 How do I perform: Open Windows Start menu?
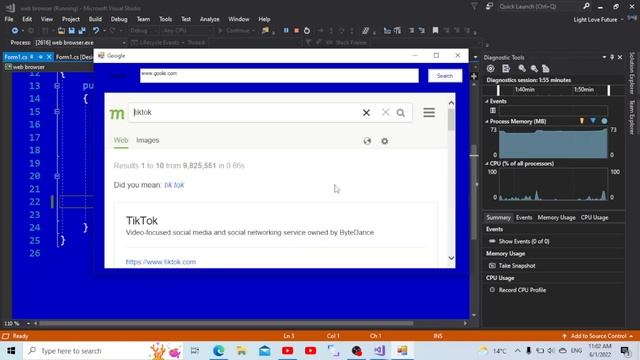pos(11,351)
